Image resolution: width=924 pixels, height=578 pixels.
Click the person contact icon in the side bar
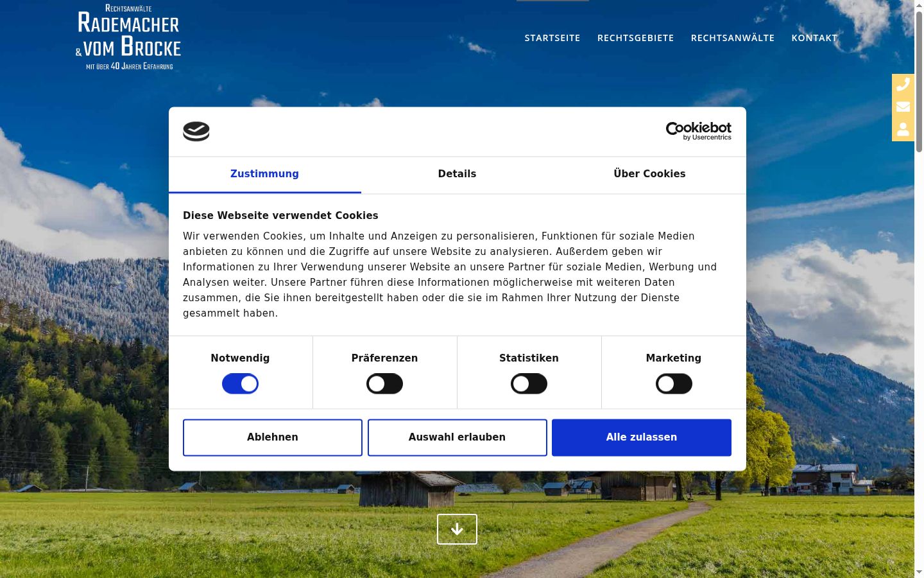point(903,129)
